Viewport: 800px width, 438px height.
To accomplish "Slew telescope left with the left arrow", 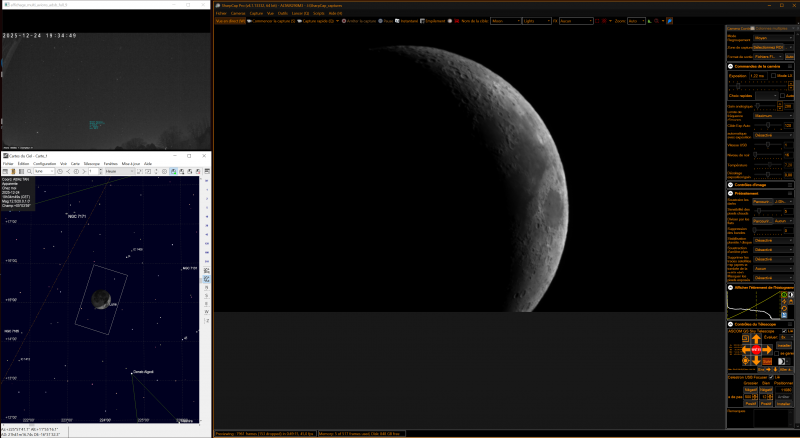I will tap(746, 350).
